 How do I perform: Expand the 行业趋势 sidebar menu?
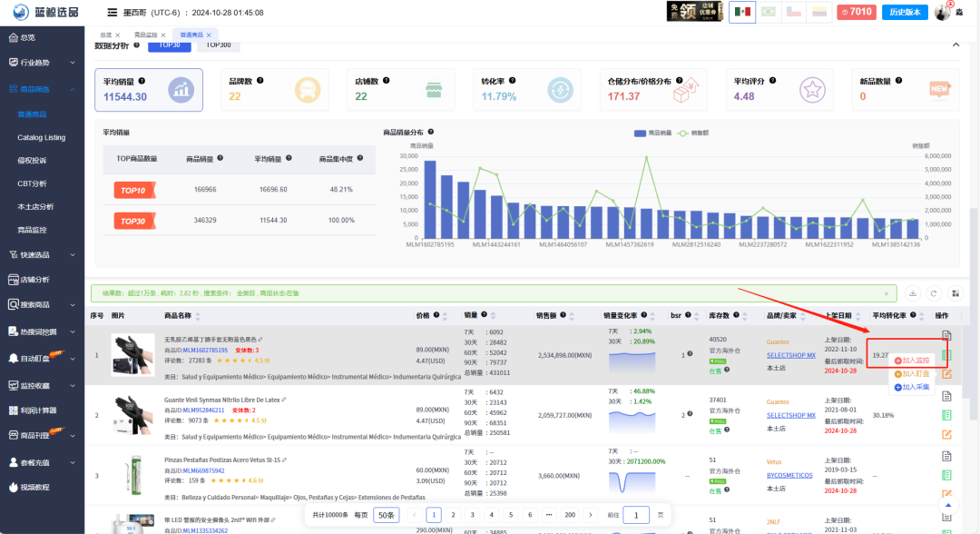point(42,63)
